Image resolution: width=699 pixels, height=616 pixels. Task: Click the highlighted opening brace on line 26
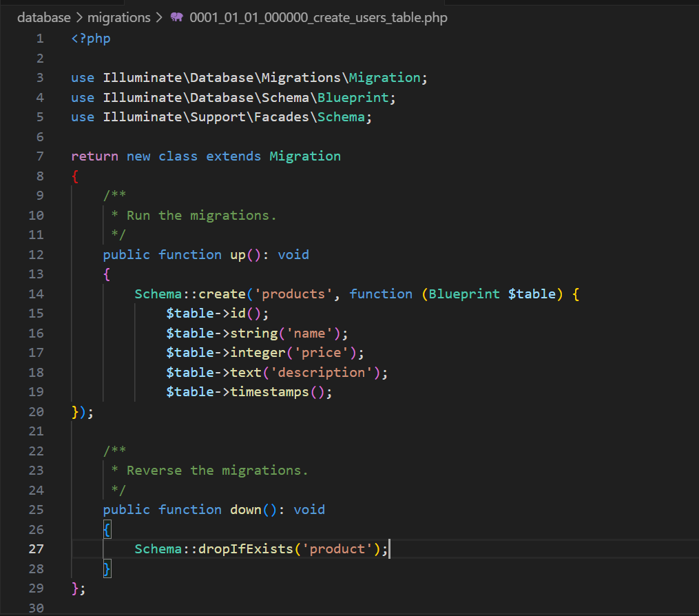coord(107,529)
